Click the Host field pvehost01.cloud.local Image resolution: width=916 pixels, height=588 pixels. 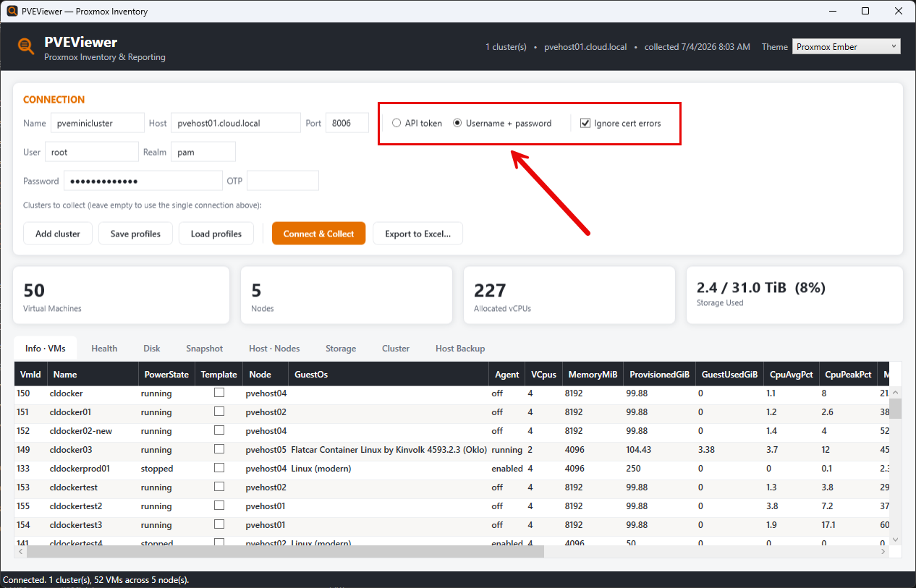[236, 123]
